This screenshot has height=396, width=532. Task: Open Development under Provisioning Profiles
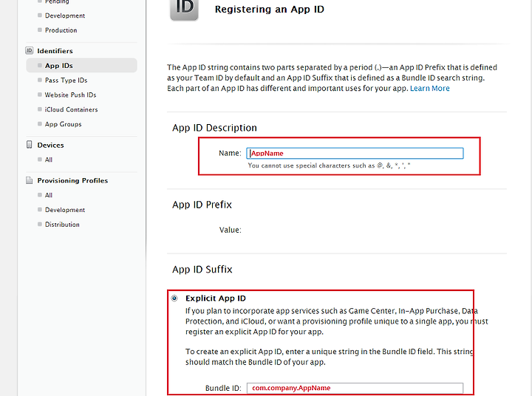point(65,210)
